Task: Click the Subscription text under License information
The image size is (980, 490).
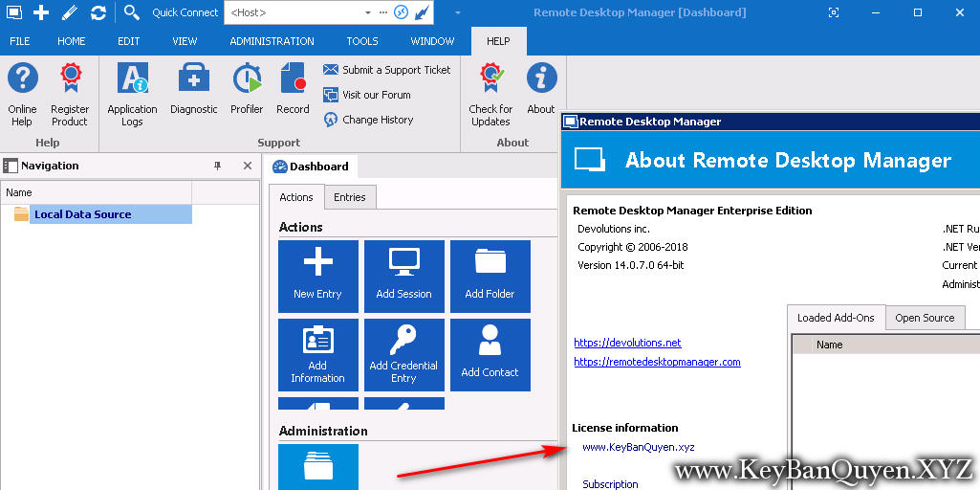Action: pyautogui.click(x=611, y=484)
